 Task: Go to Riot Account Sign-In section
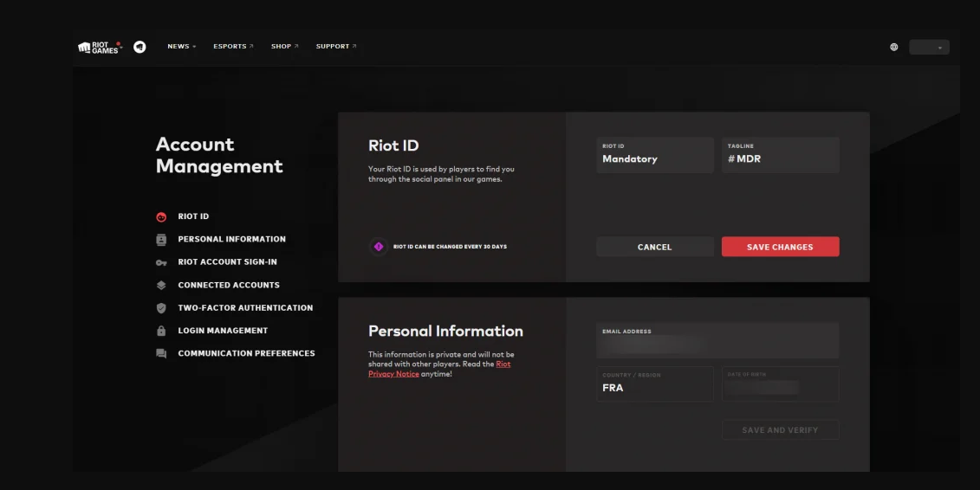point(228,262)
